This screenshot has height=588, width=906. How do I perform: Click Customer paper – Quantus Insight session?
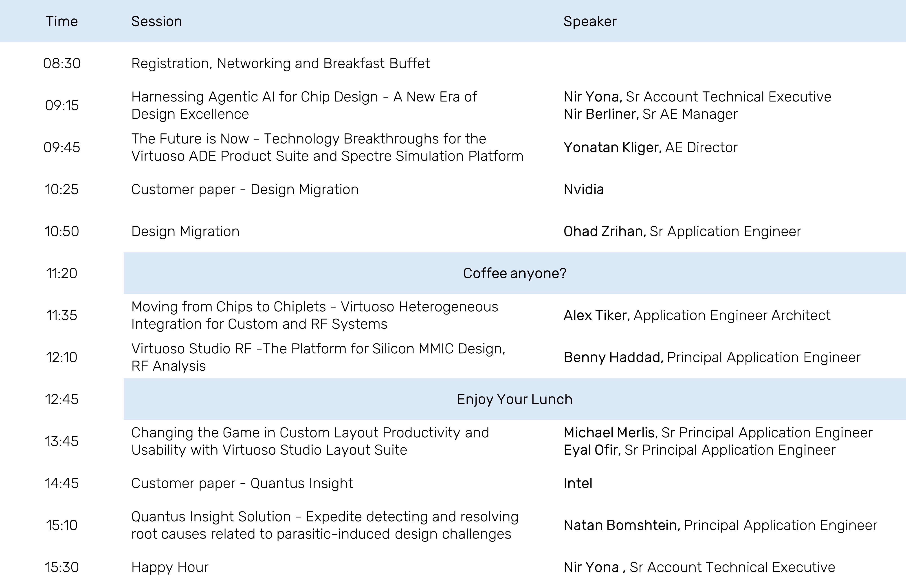[242, 484]
